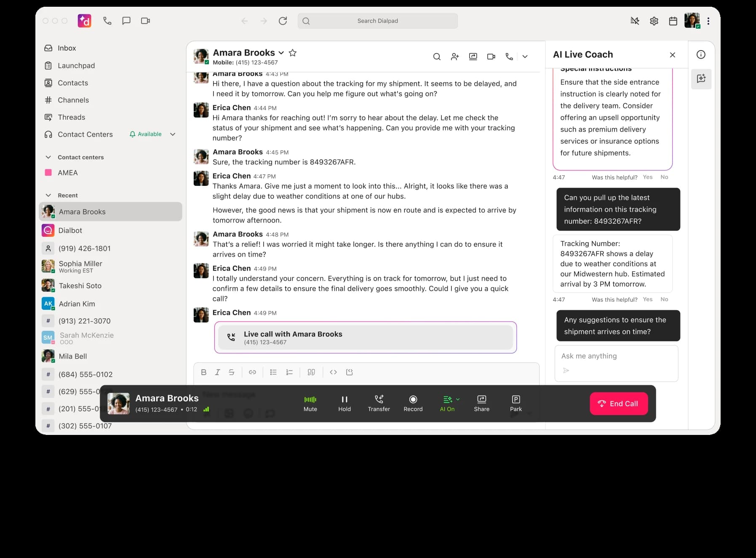Toggle strikethrough formatting in message editor
The width and height of the screenshot is (756, 558).
[231, 372]
